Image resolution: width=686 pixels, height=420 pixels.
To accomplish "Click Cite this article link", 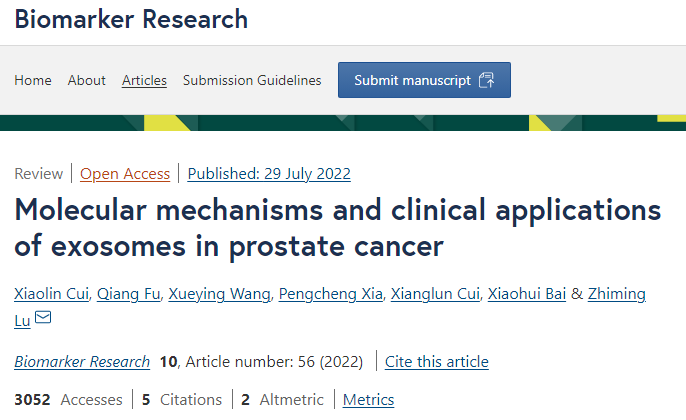I will click(x=437, y=362).
